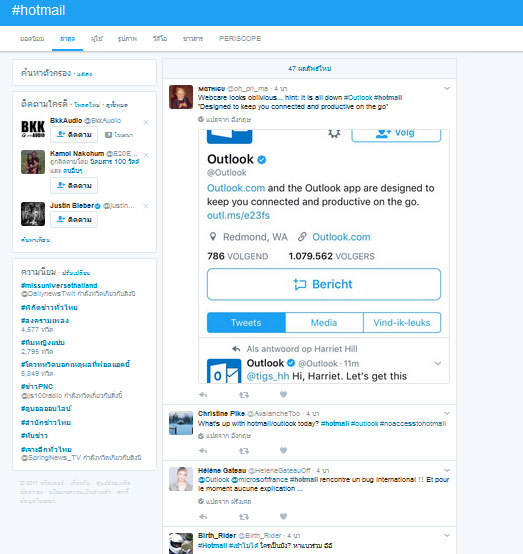The width and height of the screenshot is (523, 554).
Task: Open the #hotmail hashtag in oh_pri_ma tweet
Action: point(388,98)
